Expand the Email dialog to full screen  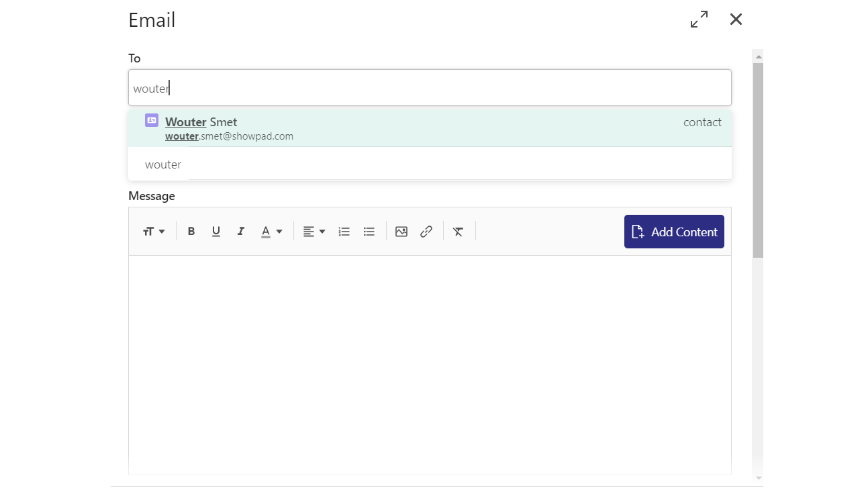tap(699, 19)
